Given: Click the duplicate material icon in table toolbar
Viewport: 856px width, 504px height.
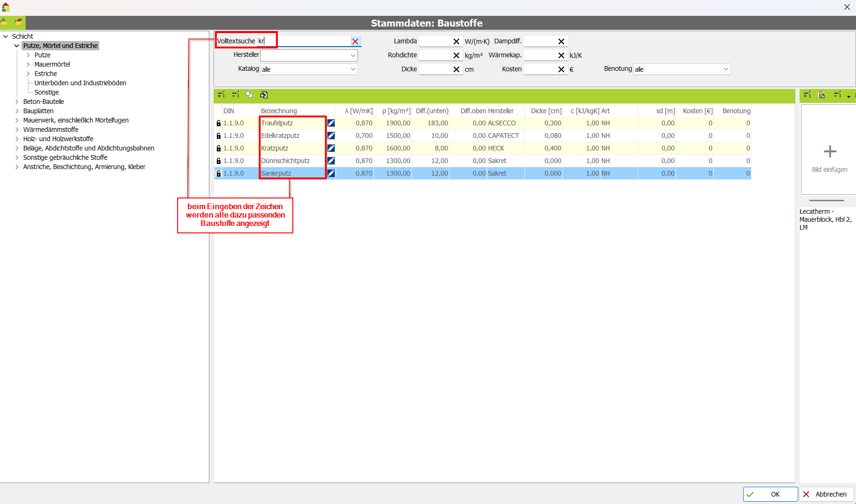Looking at the screenshot, I should [x=249, y=95].
